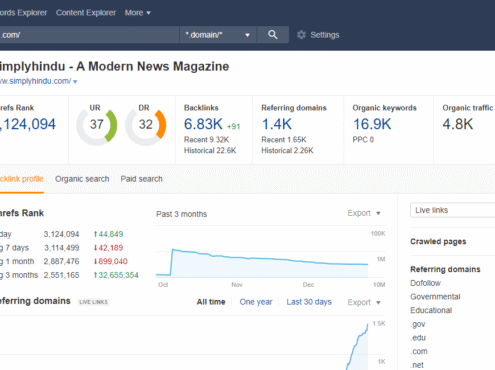Click the Backlinks 6.83K value
The height and width of the screenshot is (370, 495).
pyautogui.click(x=203, y=124)
